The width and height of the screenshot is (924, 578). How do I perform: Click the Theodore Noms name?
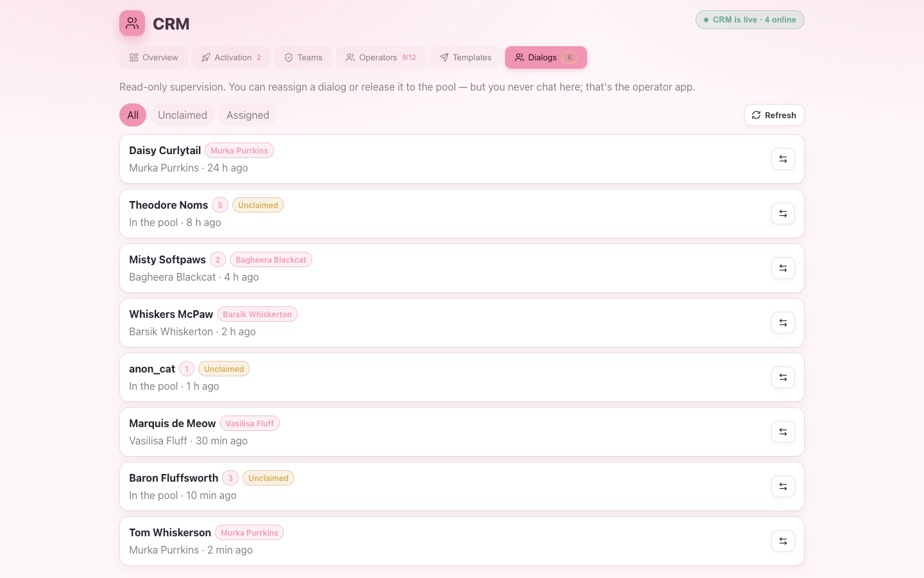(168, 205)
